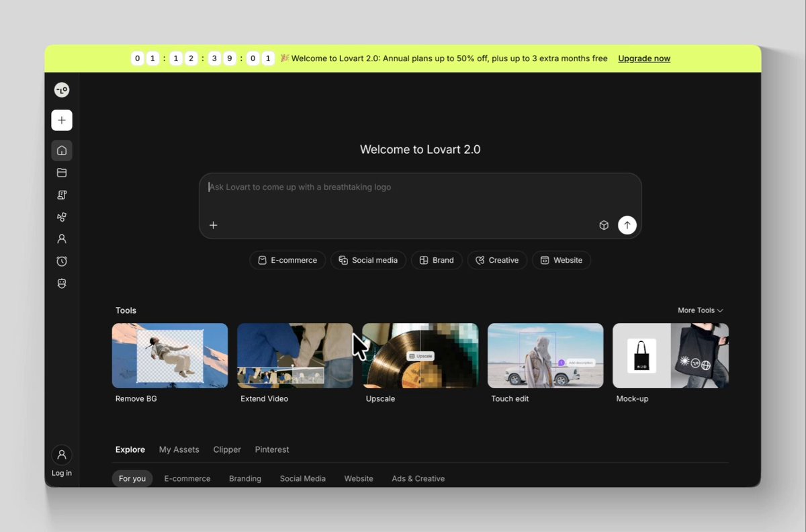Filter Explore by Social Media
This screenshot has height=532, width=806.
303,478
